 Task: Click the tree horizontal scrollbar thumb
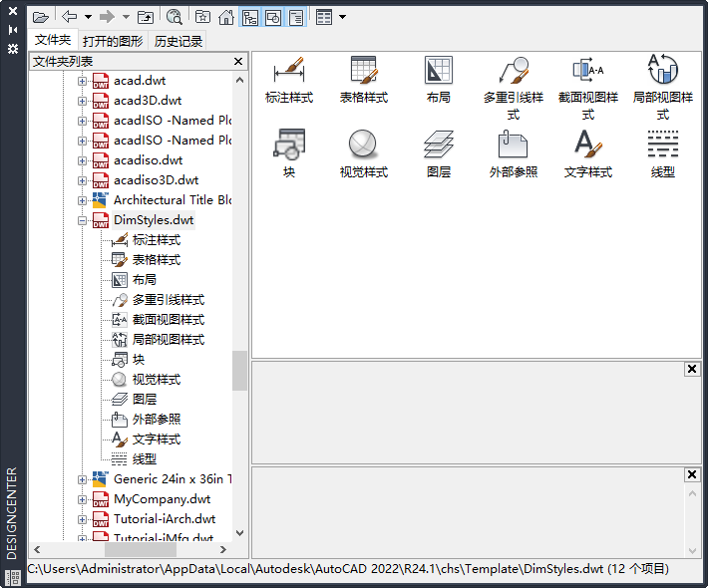tap(141, 549)
